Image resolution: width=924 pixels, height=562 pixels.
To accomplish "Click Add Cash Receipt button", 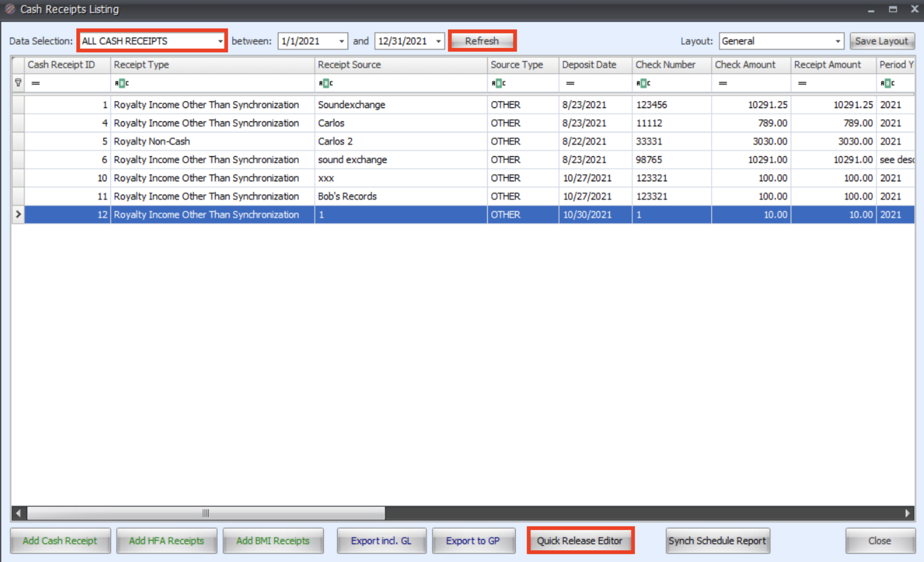I will pyautogui.click(x=60, y=541).
